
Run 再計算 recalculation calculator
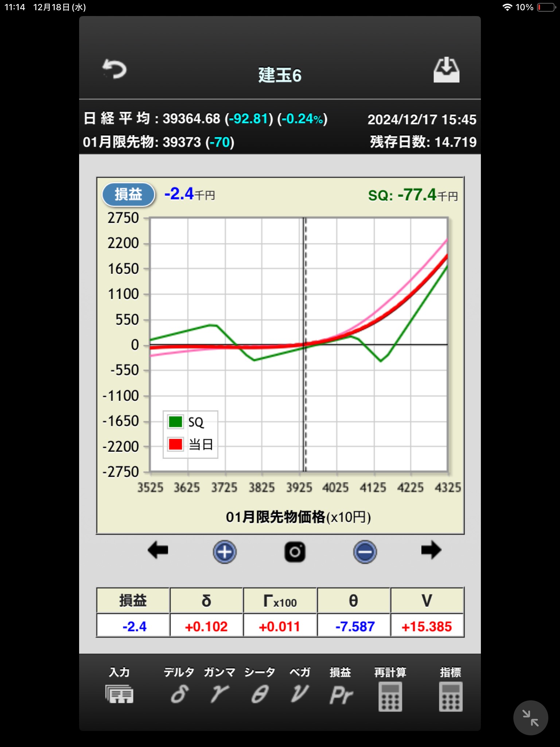point(390,690)
